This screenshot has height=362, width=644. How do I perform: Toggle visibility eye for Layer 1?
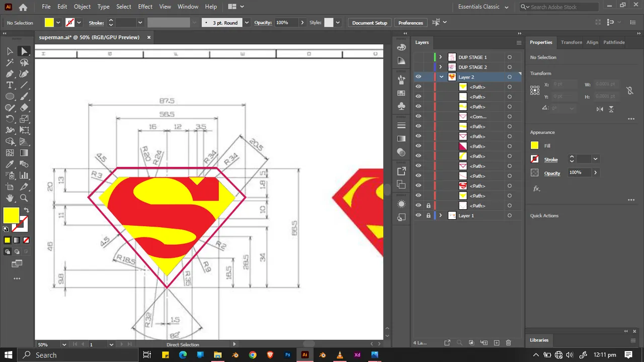[418, 215]
